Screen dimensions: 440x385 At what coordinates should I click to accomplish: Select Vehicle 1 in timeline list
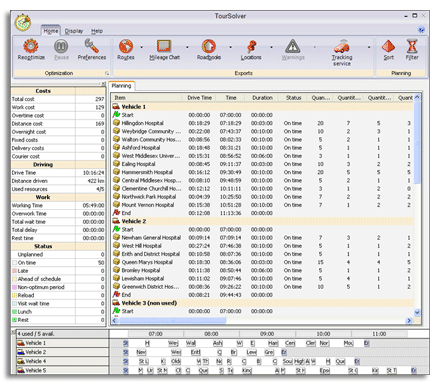62,343
